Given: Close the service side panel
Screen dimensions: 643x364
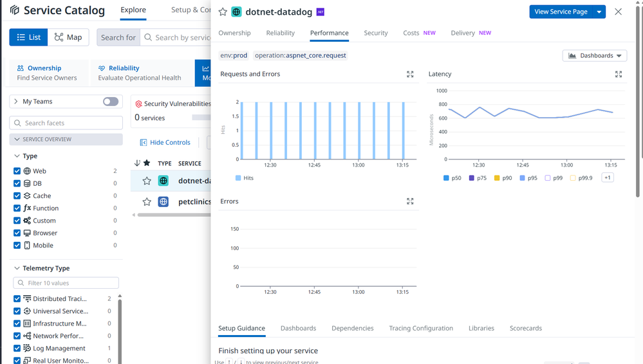Looking at the screenshot, I should [x=618, y=12].
